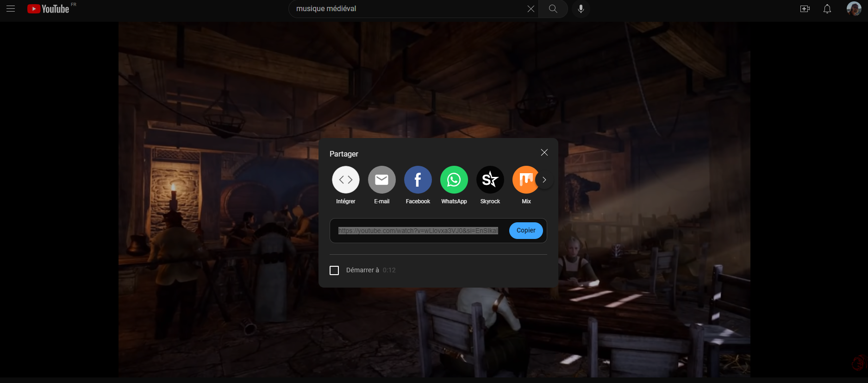Share by E-mail icon
This screenshot has height=383, width=868.
[x=382, y=180]
